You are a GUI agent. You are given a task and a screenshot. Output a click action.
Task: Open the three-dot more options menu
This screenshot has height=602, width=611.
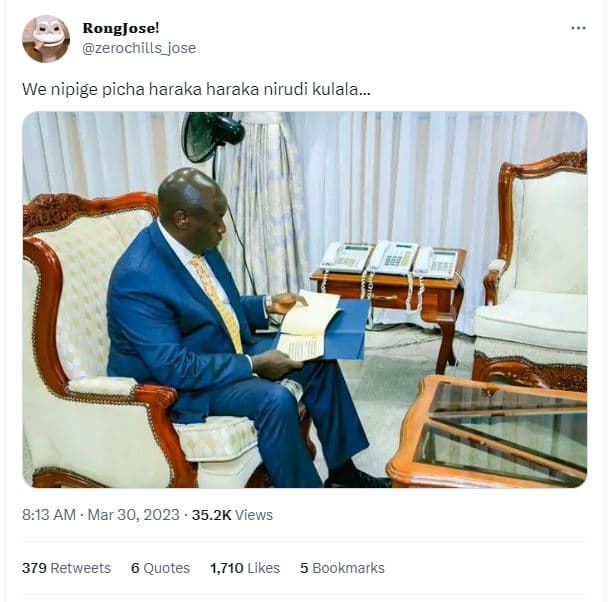[x=578, y=28]
